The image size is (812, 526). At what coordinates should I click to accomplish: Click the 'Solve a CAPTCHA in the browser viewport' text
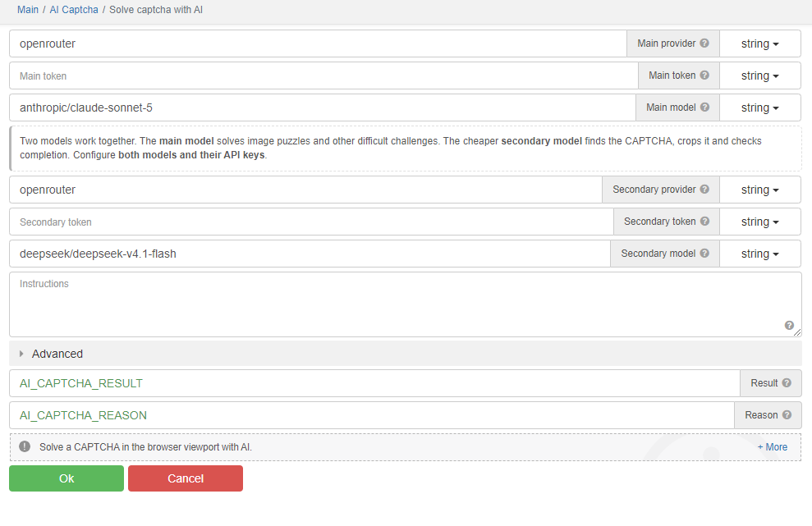tap(145, 447)
